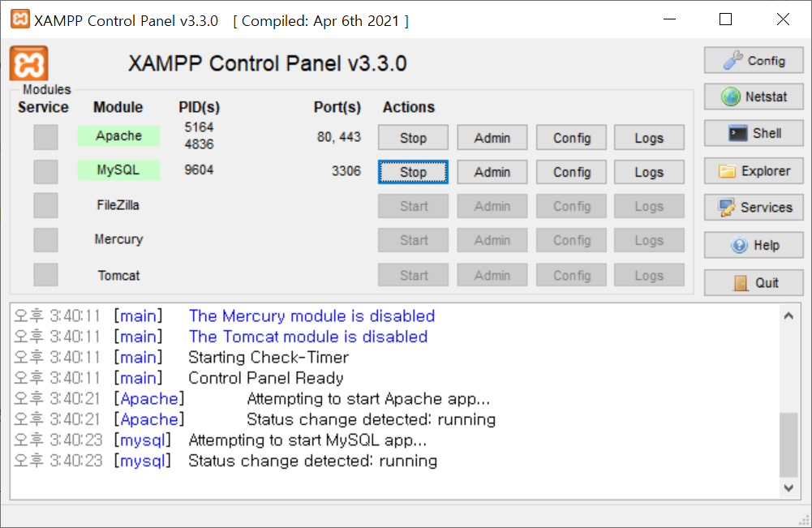Click the log scrollbar thumb
Screen dimensions: 812x528
point(788,444)
